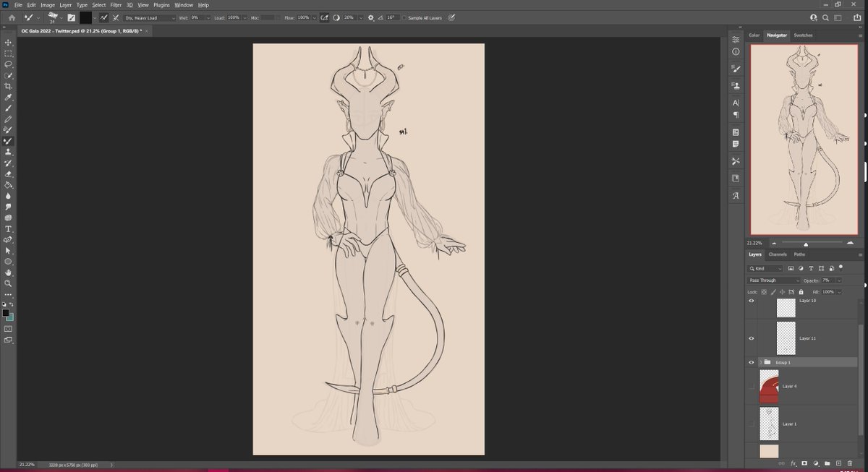Screen dimensions: 868x472
Task: Enable Sample All Layers checkbox
Action: (404, 17)
